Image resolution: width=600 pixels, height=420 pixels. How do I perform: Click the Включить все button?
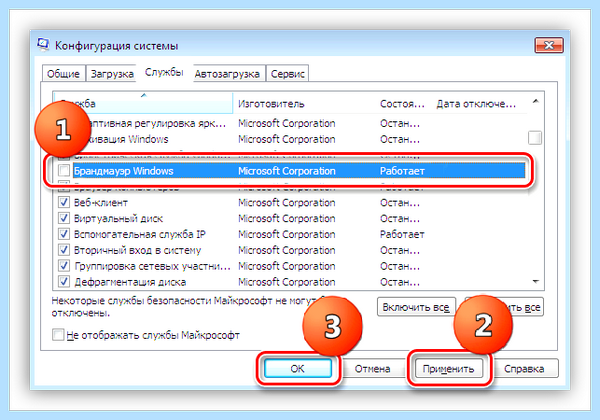pyautogui.click(x=416, y=307)
